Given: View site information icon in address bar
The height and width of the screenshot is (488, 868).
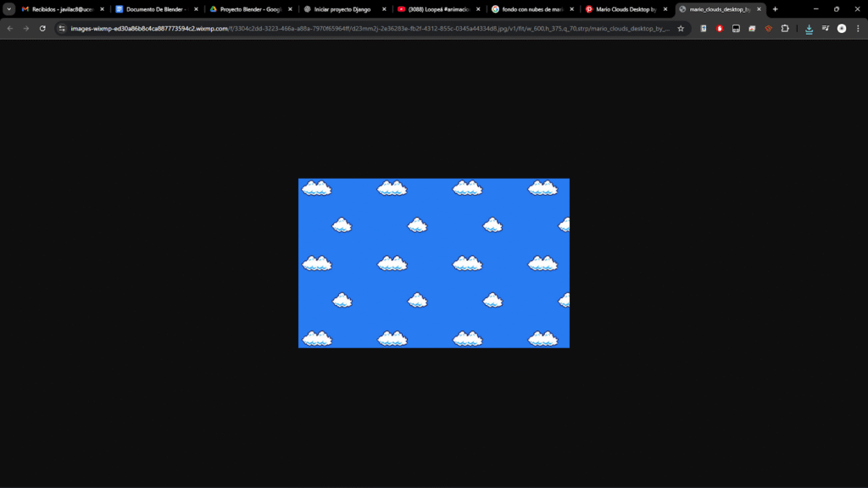Looking at the screenshot, I should (61, 28).
